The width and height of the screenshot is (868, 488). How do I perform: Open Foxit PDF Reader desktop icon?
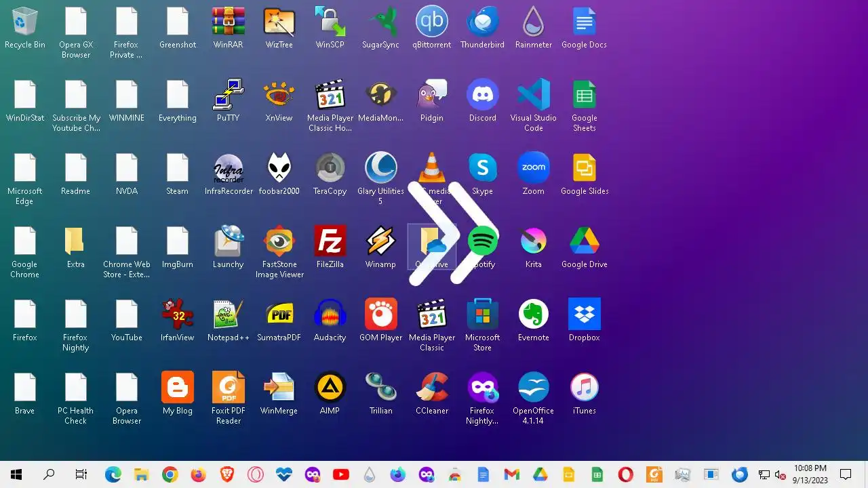(228, 399)
